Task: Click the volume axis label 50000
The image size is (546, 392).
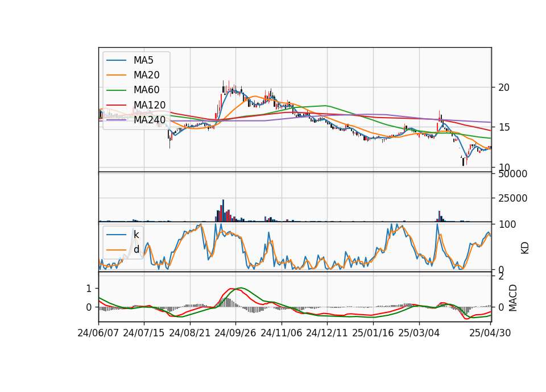Action: click(x=512, y=174)
